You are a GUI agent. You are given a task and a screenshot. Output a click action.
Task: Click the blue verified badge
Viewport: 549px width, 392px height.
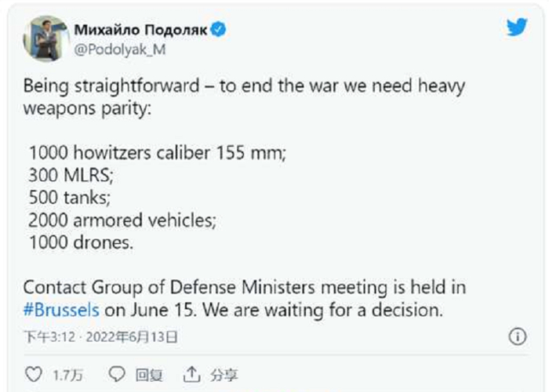coord(221,30)
